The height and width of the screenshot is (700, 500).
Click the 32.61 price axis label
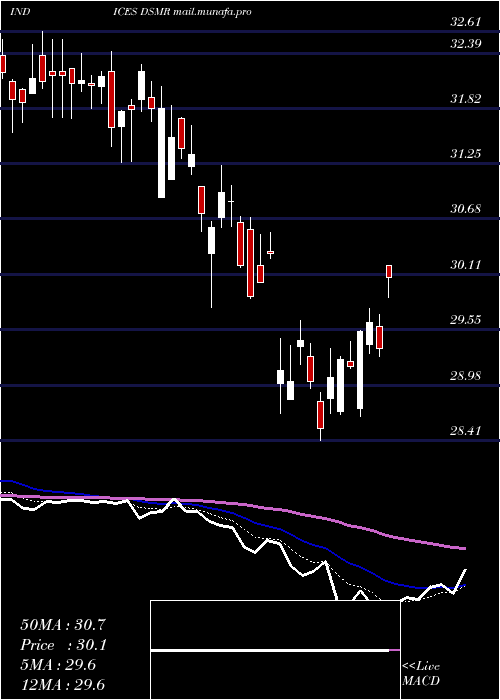pos(466,22)
